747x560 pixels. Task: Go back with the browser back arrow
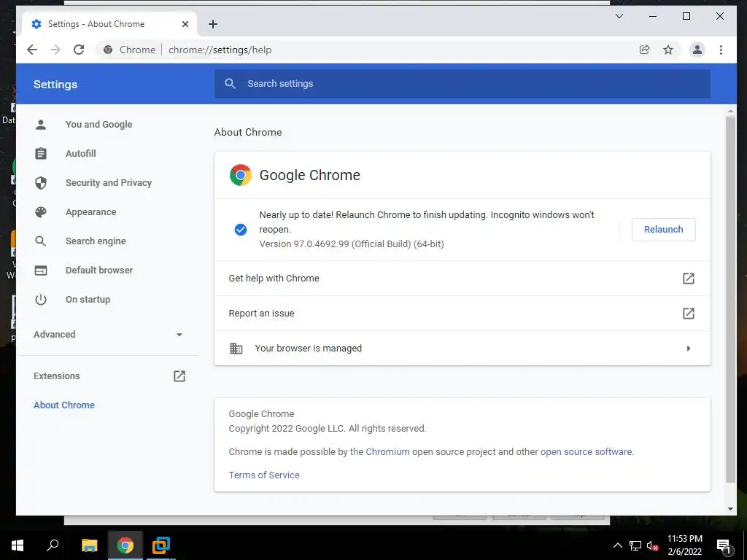(x=32, y=50)
